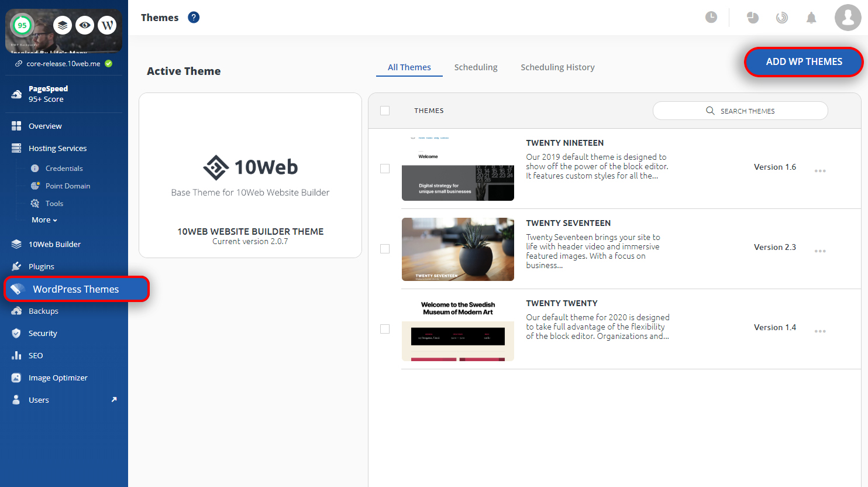Click the green verified check icon

(108, 64)
